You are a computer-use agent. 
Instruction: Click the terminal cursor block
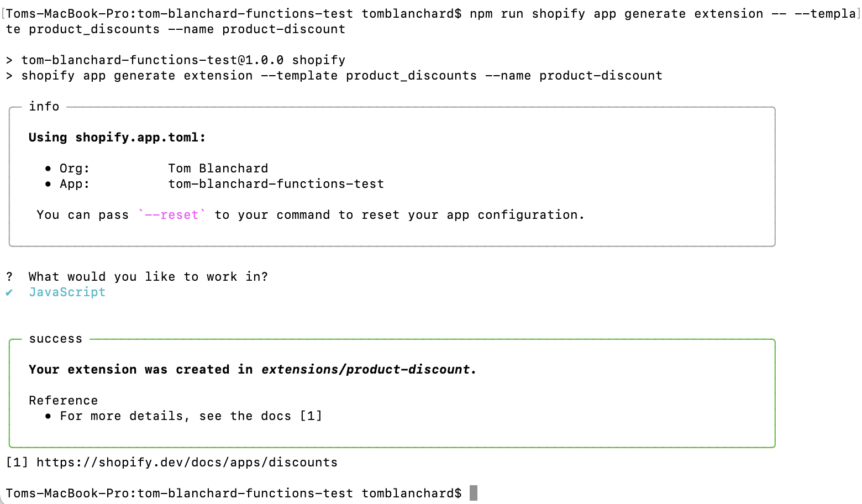(x=474, y=493)
